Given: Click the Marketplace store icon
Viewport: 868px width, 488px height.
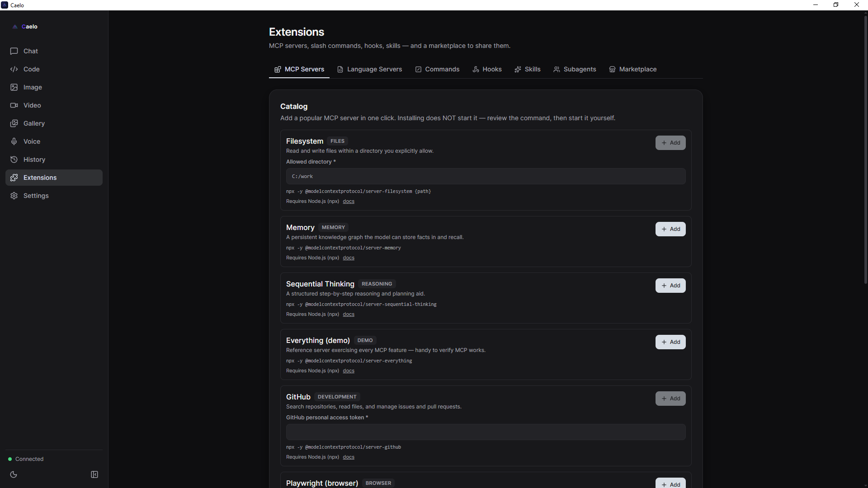Looking at the screenshot, I should pos(612,69).
